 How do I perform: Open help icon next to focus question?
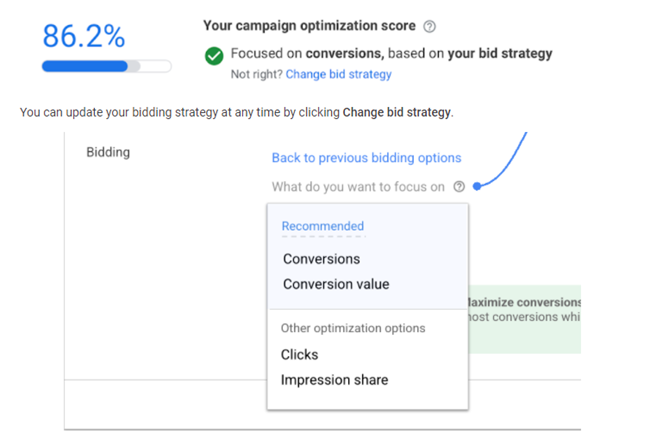coord(459,186)
